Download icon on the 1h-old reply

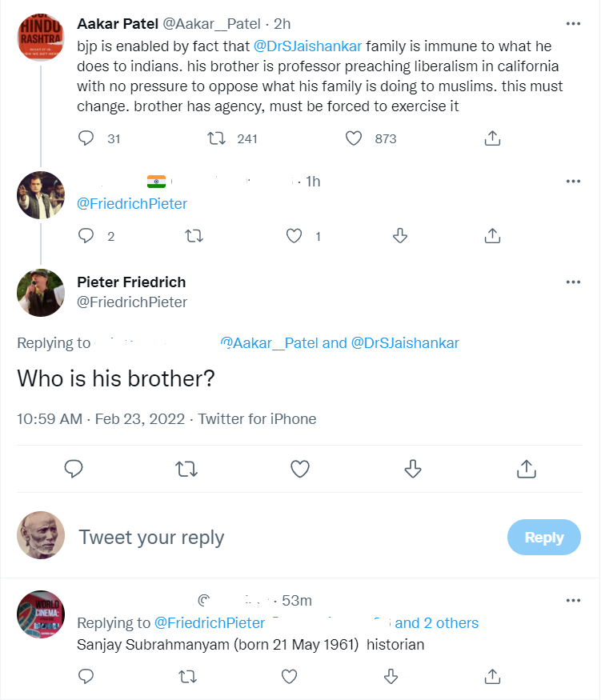pyautogui.click(x=401, y=236)
